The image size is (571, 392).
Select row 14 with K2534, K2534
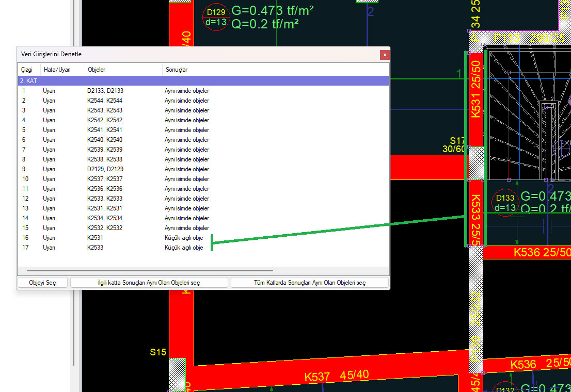203,218
